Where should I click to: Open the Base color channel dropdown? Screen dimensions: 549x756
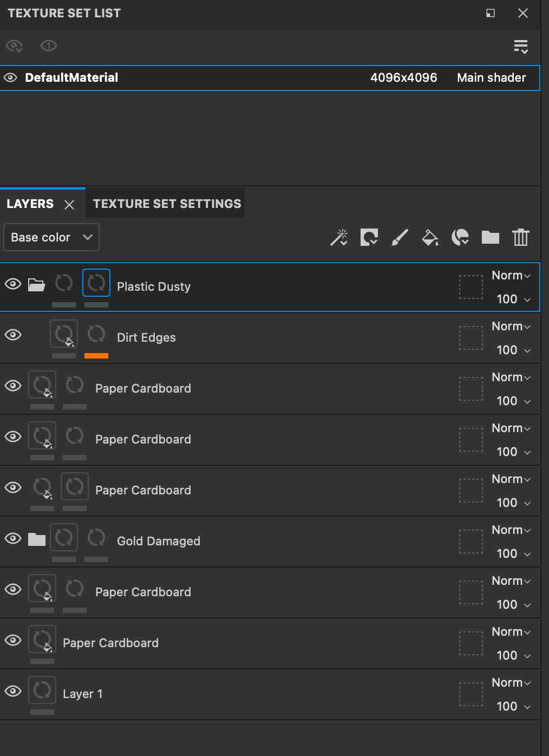click(51, 237)
